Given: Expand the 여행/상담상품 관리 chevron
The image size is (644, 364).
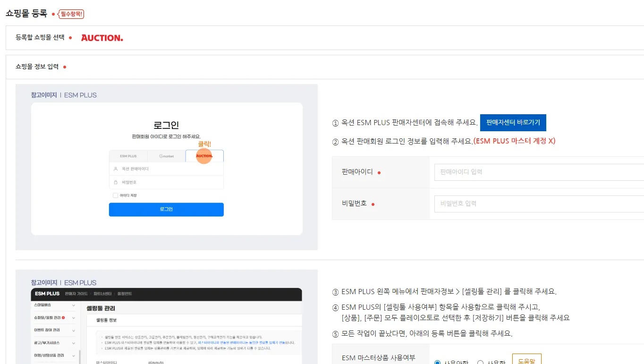Looking at the screenshot, I should tap(74, 355).
